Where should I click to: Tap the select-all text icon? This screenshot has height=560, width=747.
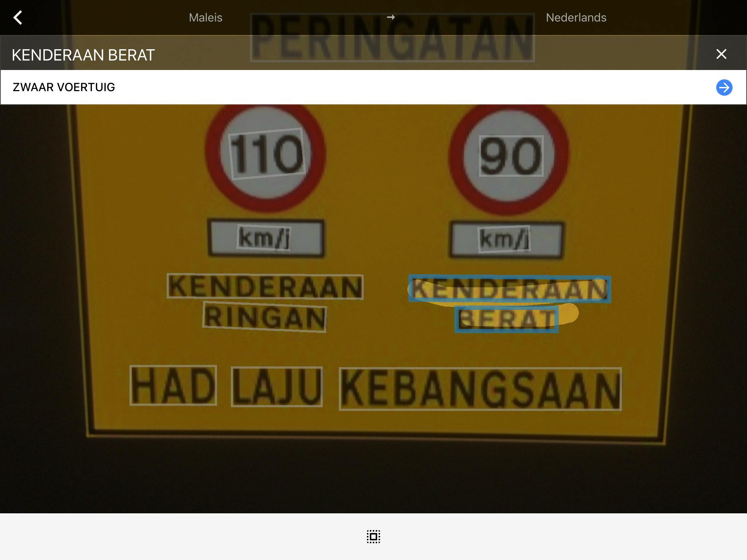(373, 537)
